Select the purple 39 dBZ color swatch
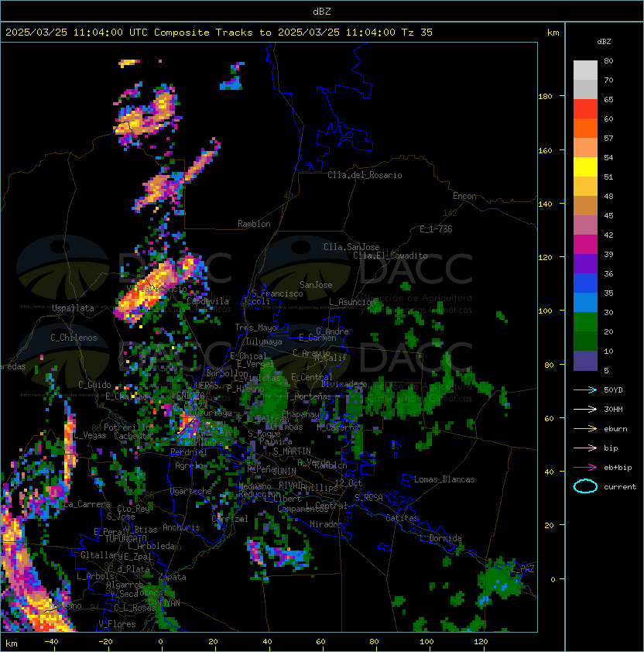Viewport: 644px width, 652px height. 585,263
